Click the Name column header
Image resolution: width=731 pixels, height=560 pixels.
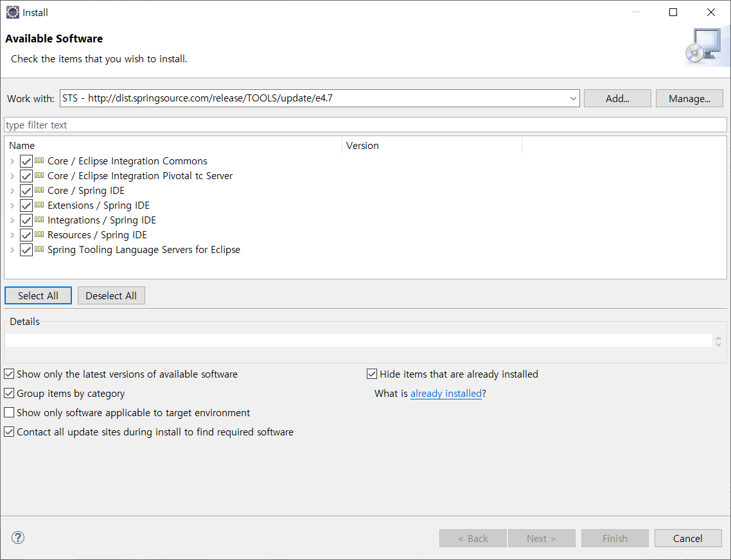tap(173, 146)
